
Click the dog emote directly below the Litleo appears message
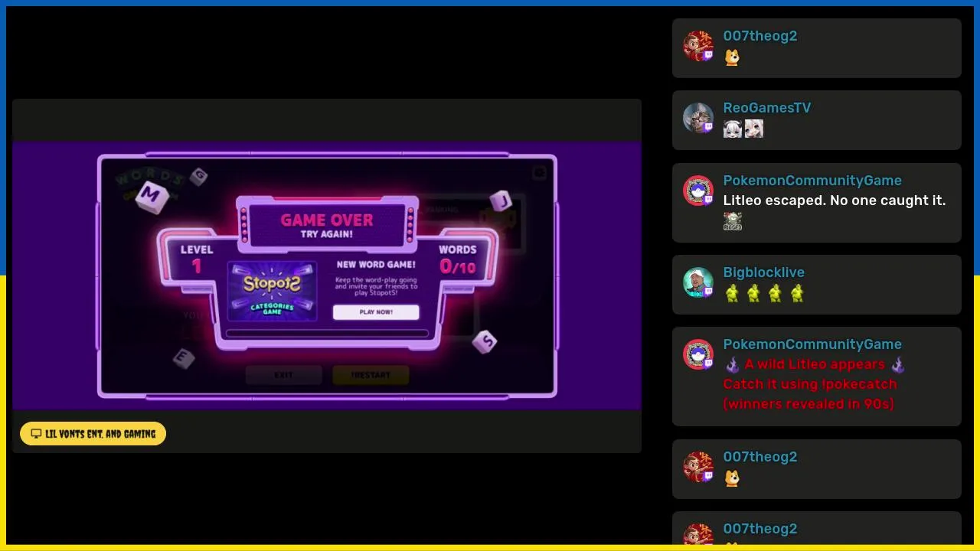(x=733, y=478)
